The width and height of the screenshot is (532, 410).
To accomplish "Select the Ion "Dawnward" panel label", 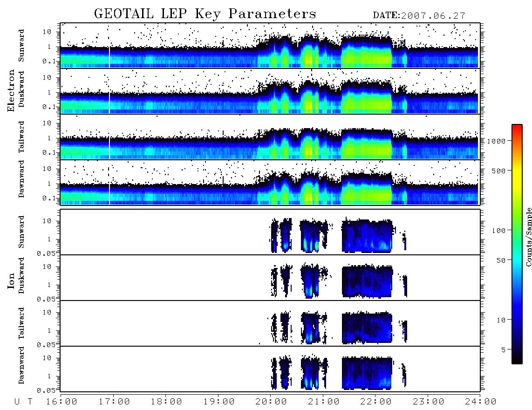I will coord(21,365).
